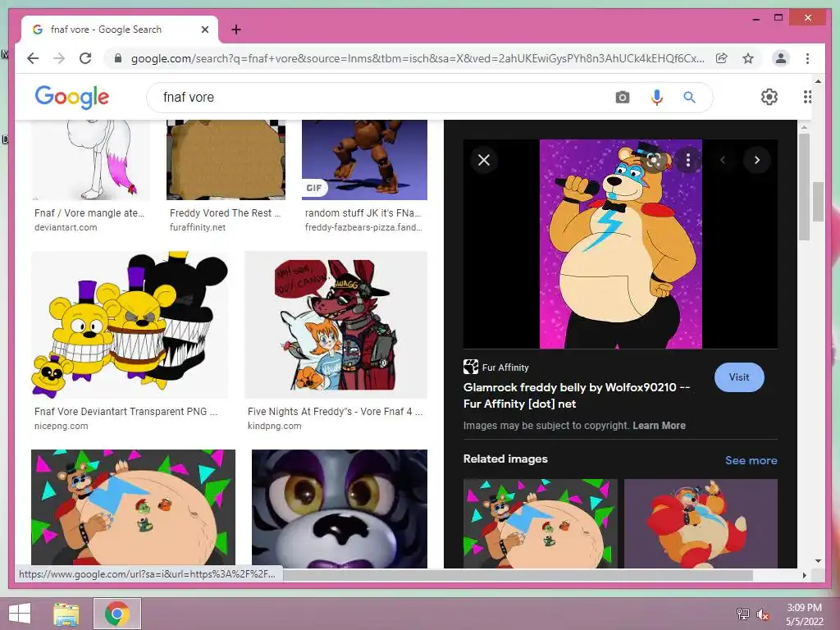Viewport: 840px width, 630px height.
Task: Click the 'Learn More' copyright link
Action: (x=659, y=426)
